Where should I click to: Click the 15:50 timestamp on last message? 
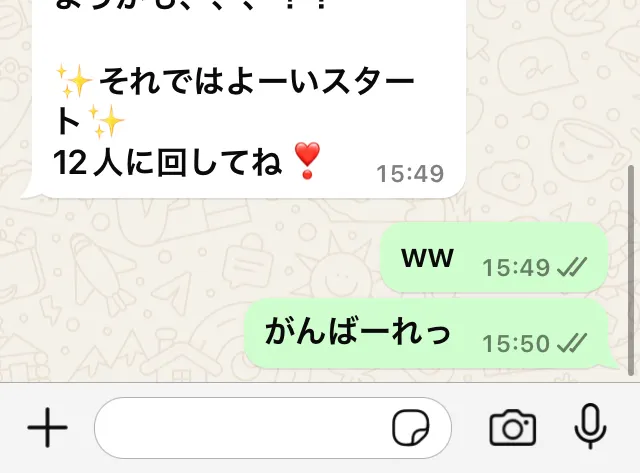[x=516, y=343]
